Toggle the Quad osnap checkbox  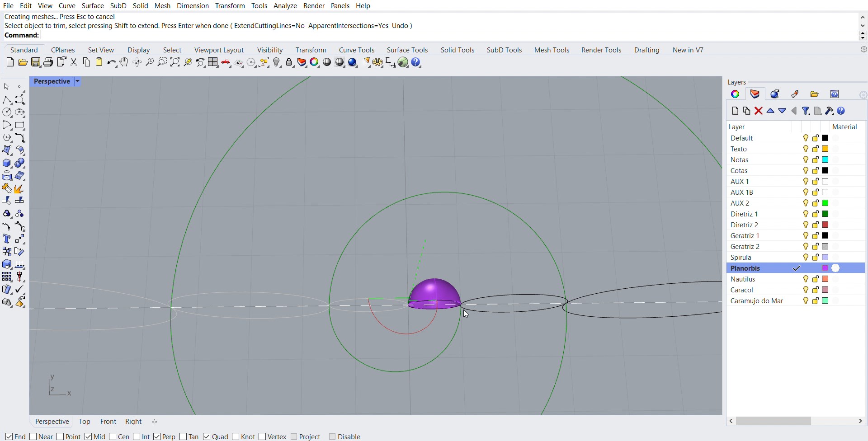[207, 436]
